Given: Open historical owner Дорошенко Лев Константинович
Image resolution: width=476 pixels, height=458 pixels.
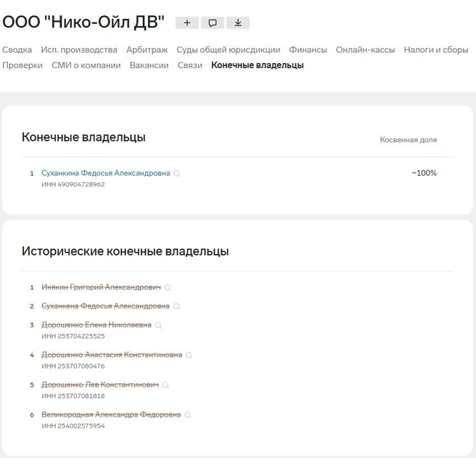Looking at the screenshot, I should [x=100, y=385].
